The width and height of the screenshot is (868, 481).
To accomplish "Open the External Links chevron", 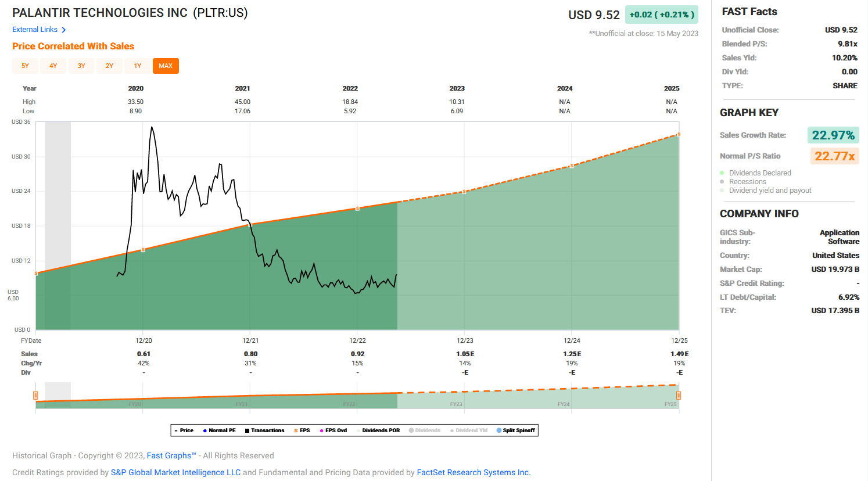I will pyautogui.click(x=64, y=30).
